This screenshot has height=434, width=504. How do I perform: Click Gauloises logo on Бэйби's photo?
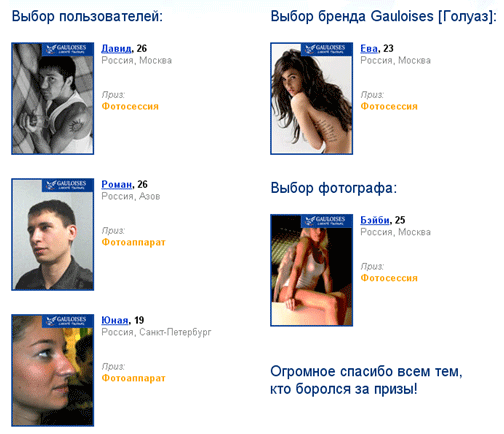click(327, 221)
